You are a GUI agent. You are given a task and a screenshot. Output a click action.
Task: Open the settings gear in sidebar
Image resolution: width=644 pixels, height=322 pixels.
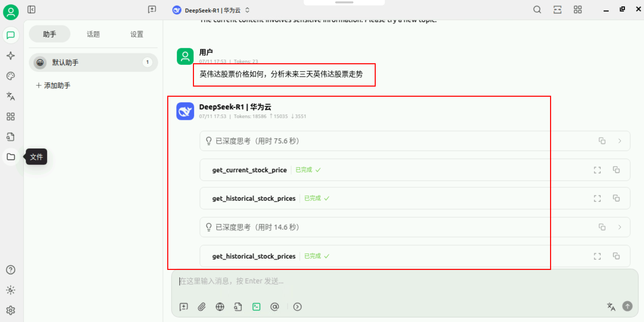pyautogui.click(x=11, y=310)
